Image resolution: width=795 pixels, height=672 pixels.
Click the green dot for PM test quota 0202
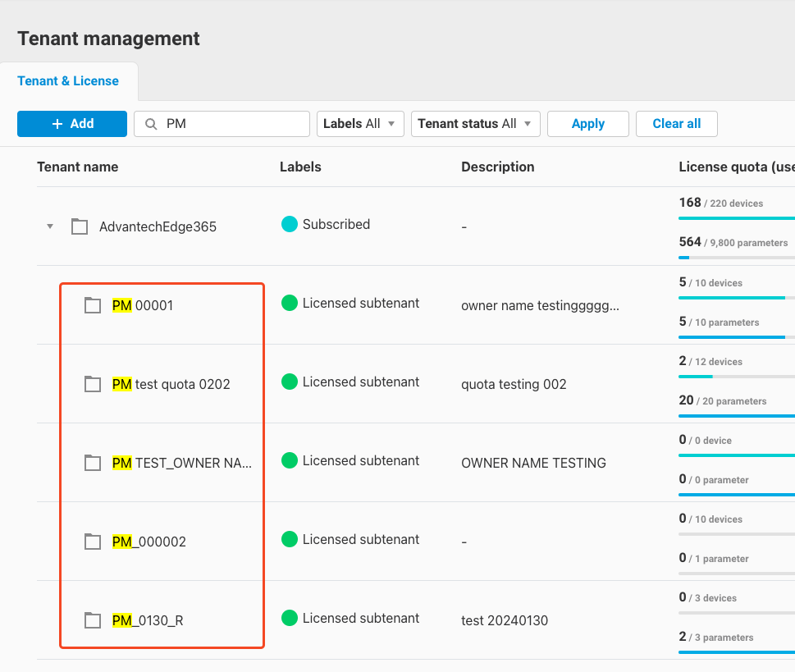pos(289,381)
